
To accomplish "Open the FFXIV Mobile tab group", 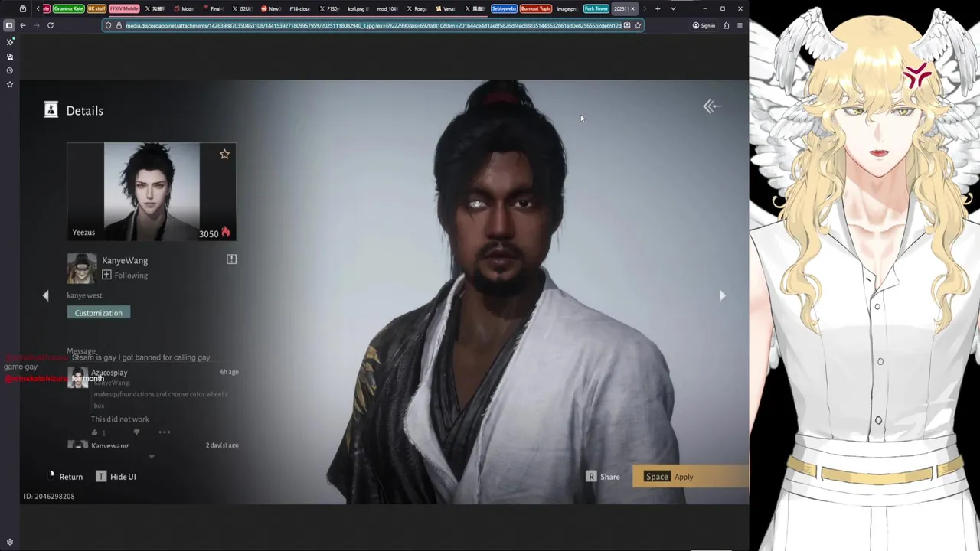I will tap(124, 9).
